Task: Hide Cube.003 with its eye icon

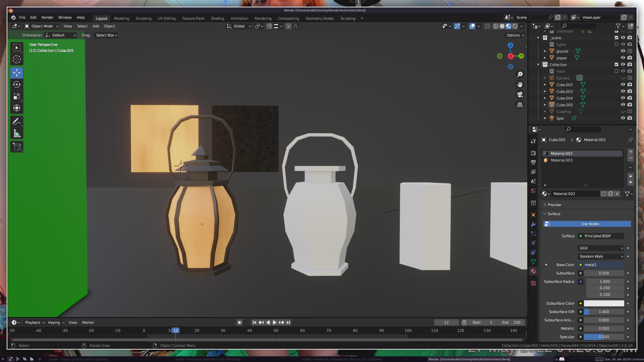Action: 623,91
